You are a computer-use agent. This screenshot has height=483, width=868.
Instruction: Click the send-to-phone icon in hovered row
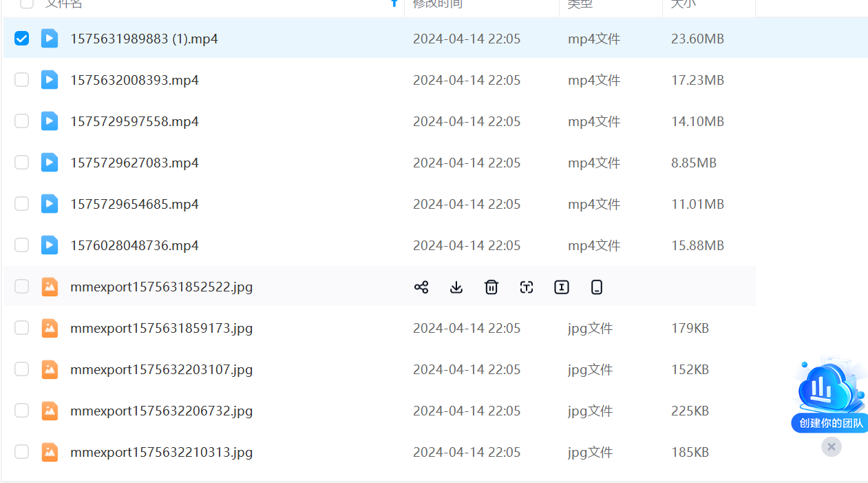(x=597, y=287)
